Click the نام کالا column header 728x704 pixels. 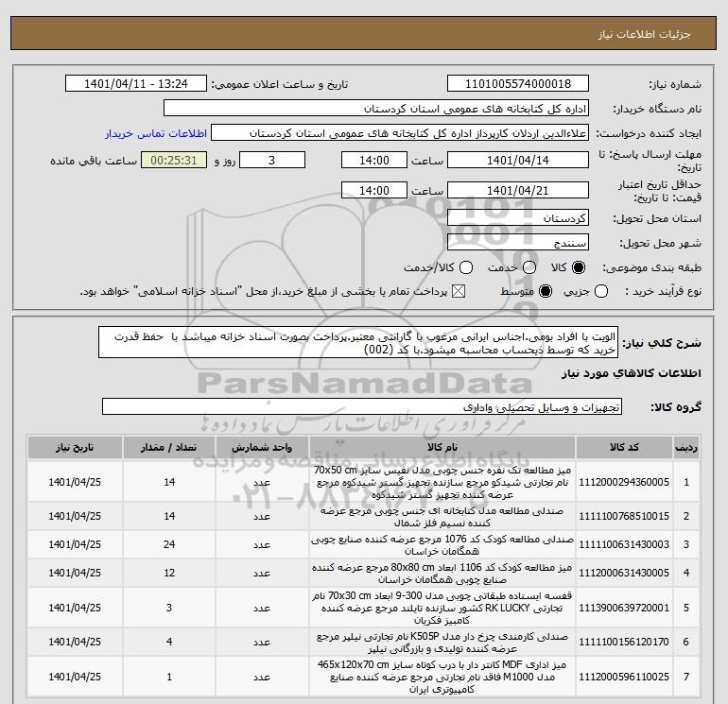(442, 447)
